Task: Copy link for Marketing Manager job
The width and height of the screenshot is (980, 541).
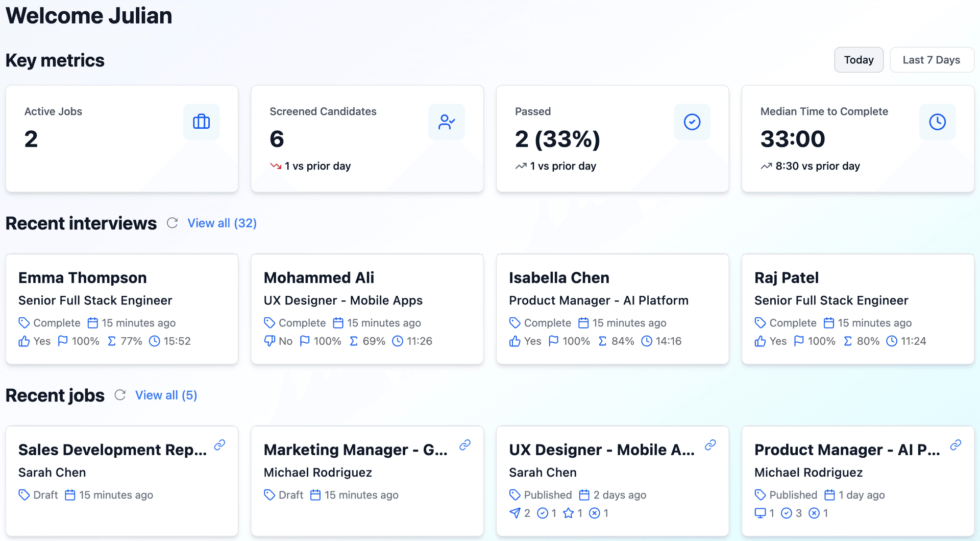Action: [x=464, y=445]
